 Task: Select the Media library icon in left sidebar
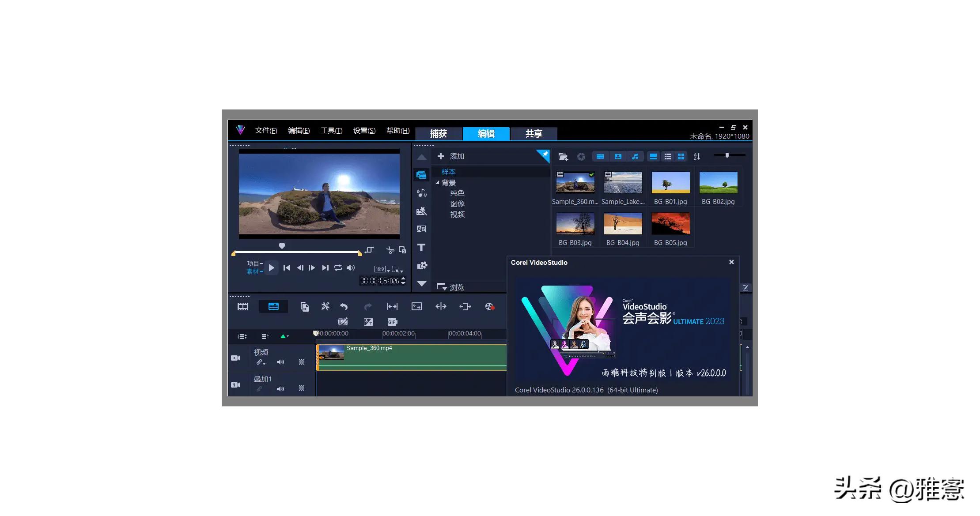point(421,175)
